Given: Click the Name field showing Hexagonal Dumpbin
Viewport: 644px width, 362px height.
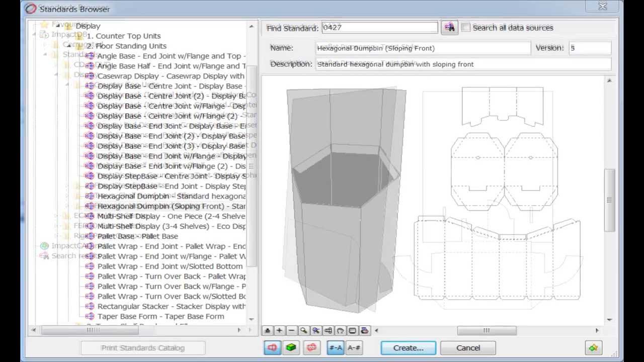Looking at the screenshot, I should pyautogui.click(x=423, y=48).
